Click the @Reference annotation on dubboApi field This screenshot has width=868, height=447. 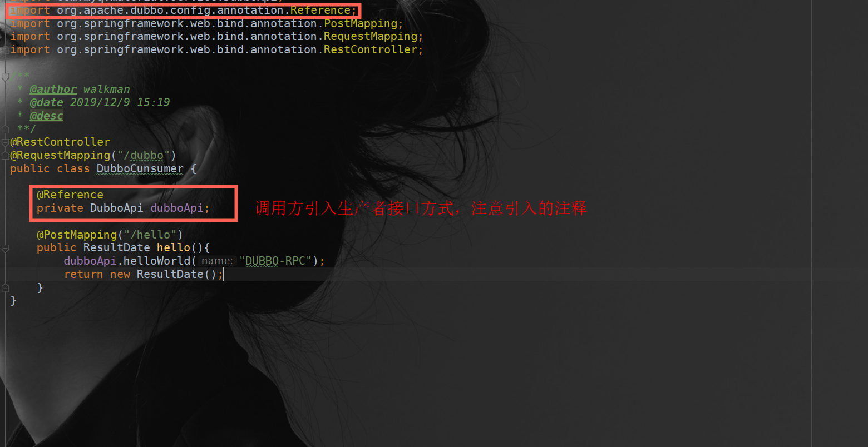coord(70,195)
